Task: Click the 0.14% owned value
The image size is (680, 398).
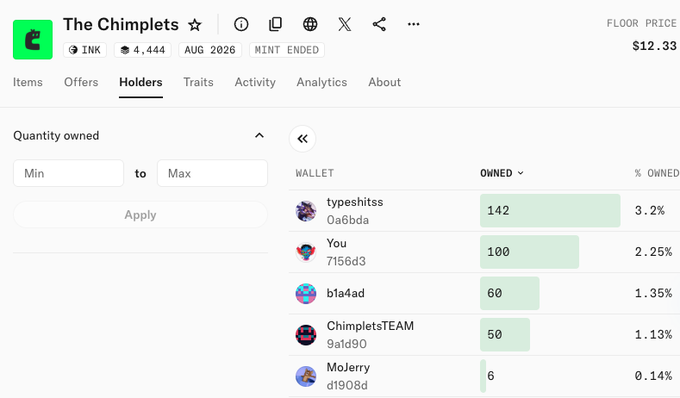Action: pyautogui.click(x=654, y=376)
